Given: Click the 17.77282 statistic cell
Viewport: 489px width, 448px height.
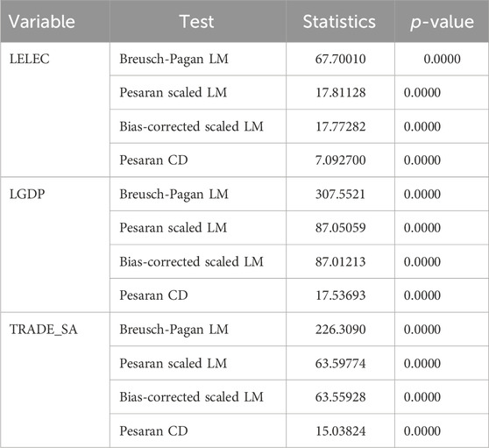Looking at the screenshot, I should point(340,126).
